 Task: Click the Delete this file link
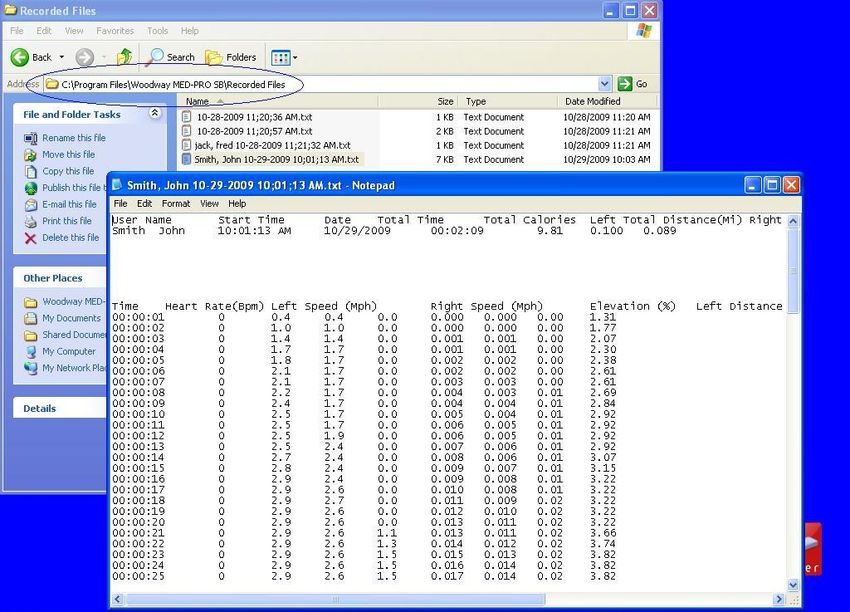coord(70,237)
